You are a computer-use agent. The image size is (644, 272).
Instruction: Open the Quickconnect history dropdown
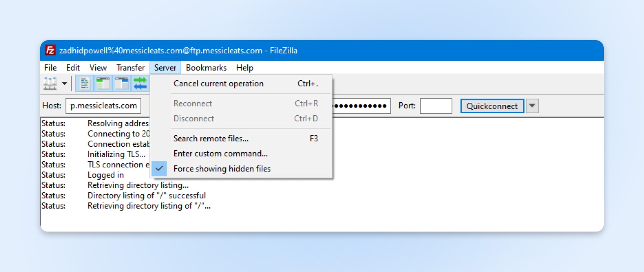[532, 106]
